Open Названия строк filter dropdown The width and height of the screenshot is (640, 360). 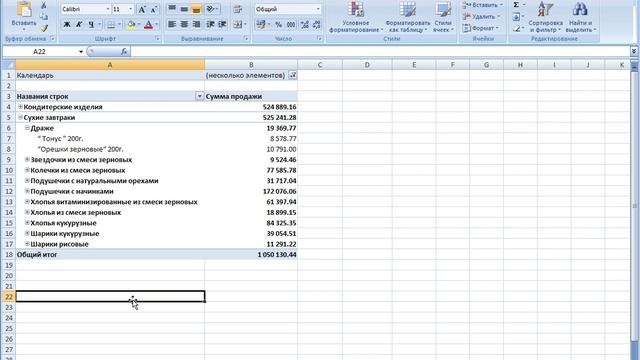click(x=200, y=96)
